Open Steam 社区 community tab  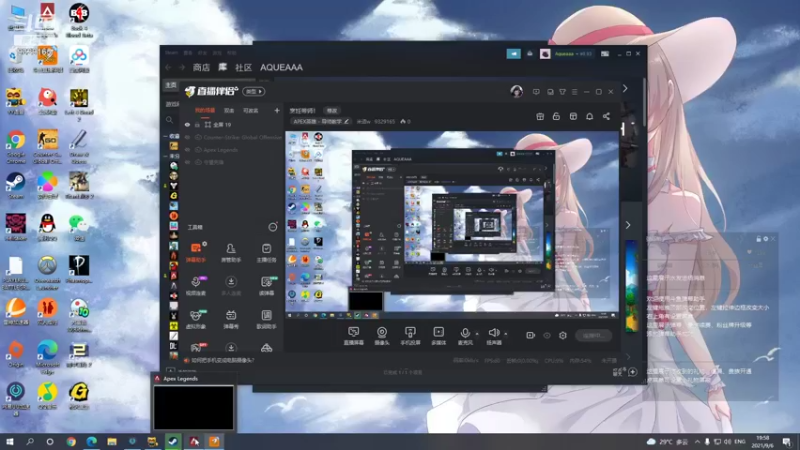point(243,67)
